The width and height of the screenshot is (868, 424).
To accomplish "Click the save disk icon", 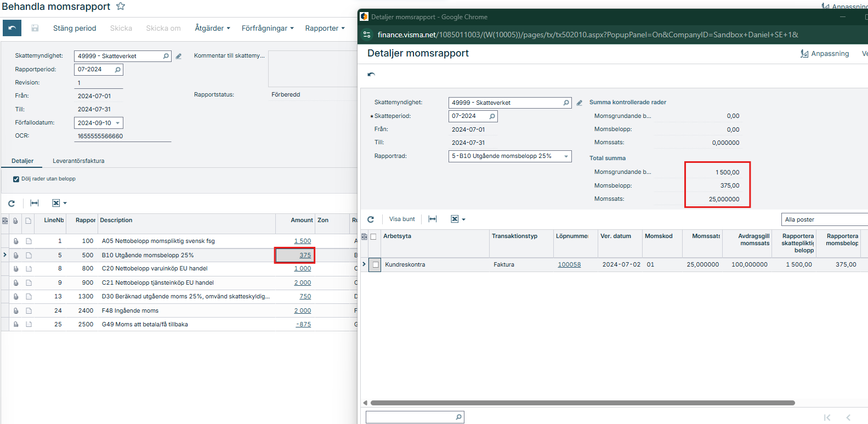I will coord(35,28).
